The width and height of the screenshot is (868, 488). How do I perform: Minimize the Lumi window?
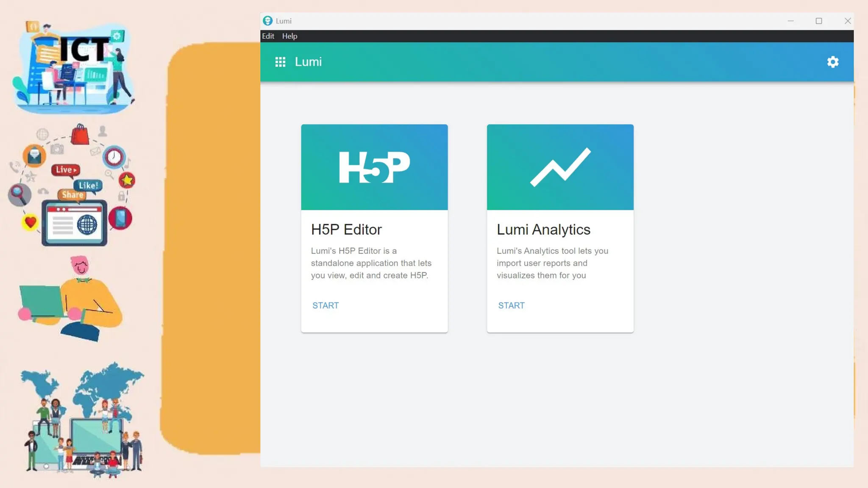[790, 21]
